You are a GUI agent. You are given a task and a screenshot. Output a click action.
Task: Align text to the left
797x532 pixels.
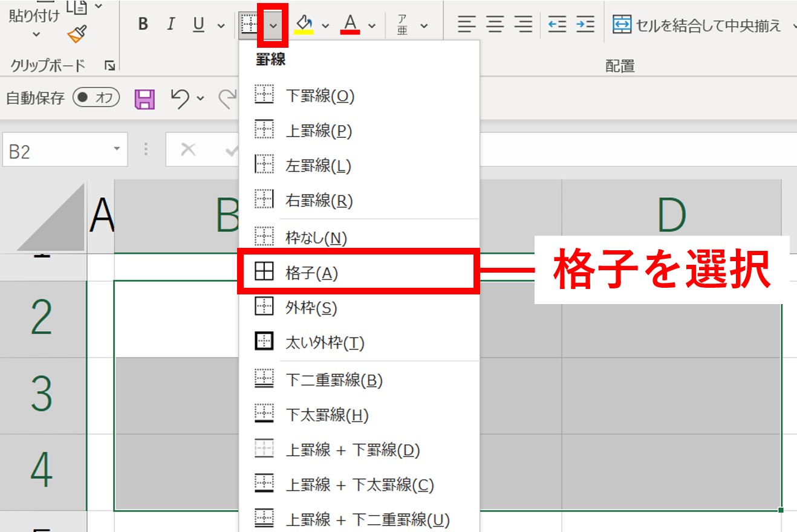(466, 24)
